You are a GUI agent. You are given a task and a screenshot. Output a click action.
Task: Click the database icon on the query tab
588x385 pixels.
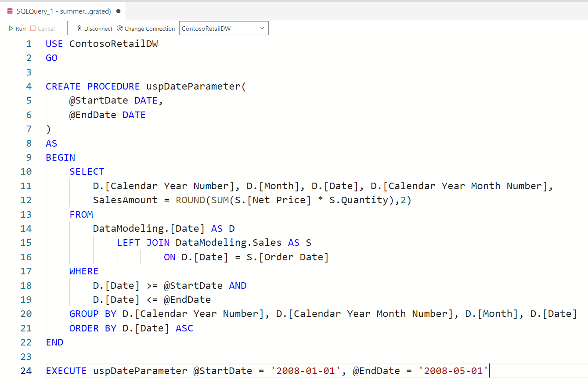tap(9, 10)
